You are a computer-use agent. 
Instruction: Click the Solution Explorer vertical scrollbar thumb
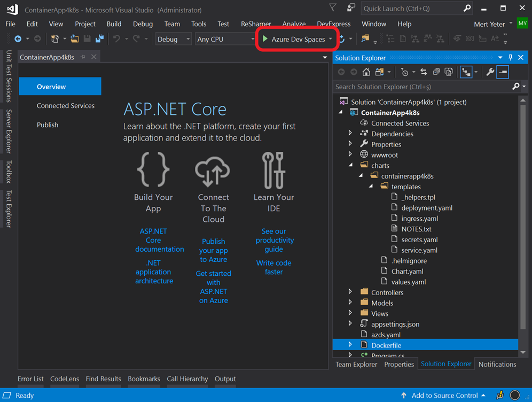(x=523, y=217)
